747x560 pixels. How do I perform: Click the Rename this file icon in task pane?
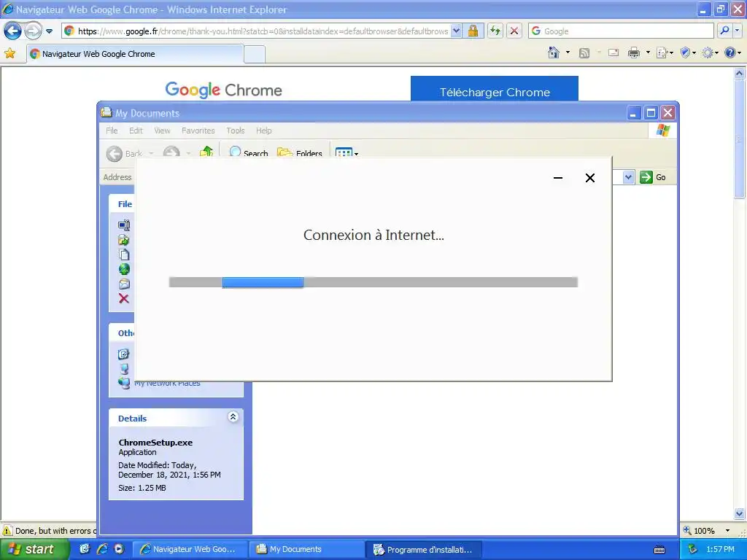(124, 225)
